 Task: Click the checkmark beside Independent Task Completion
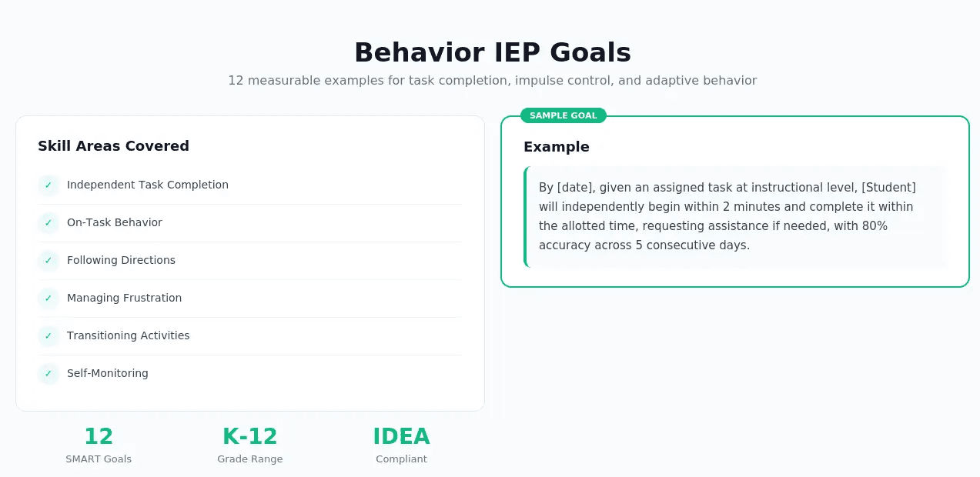pyautogui.click(x=48, y=185)
